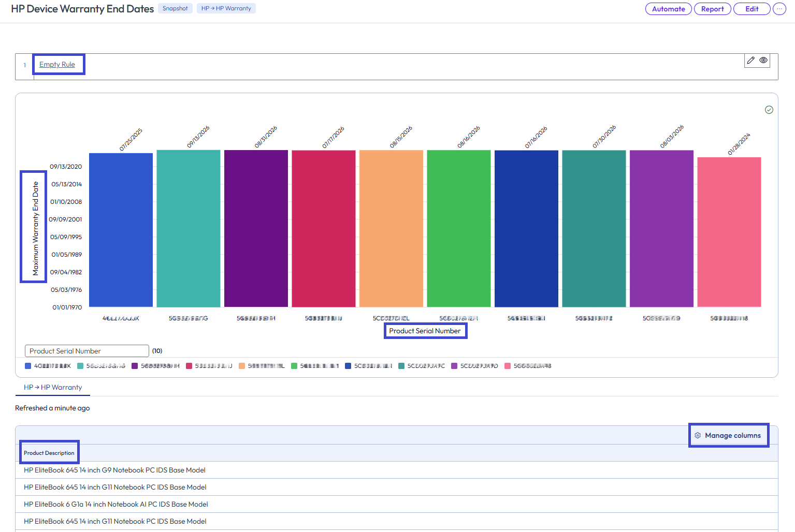Click the light teal legend swatch
Image resolution: width=795 pixels, height=532 pixels.
(80, 366)
